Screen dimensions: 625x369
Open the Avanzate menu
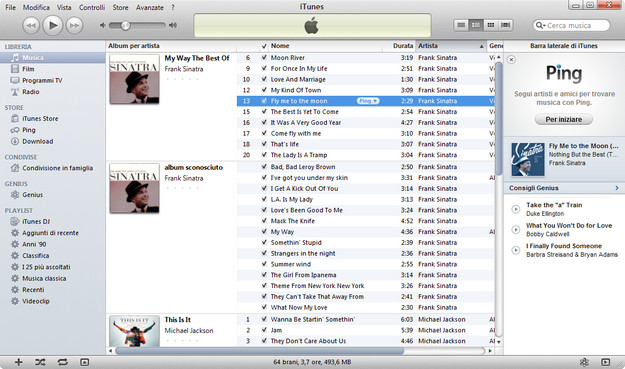click(149, 7)
